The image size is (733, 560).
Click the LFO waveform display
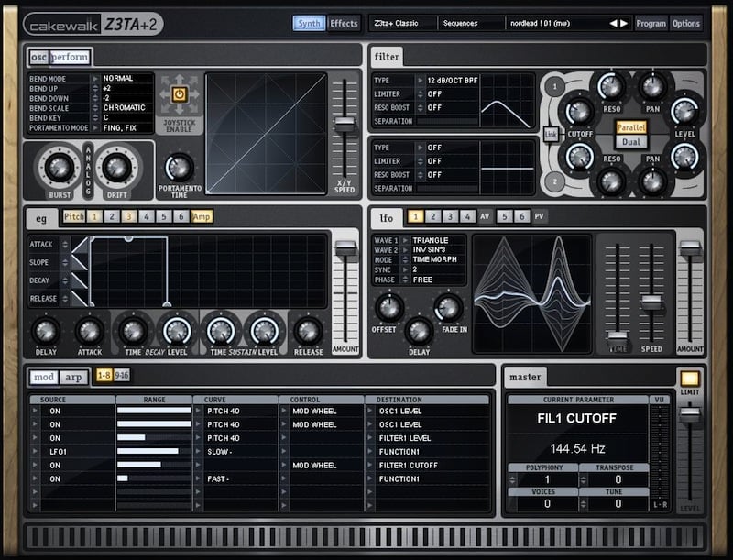coord(532,293)
